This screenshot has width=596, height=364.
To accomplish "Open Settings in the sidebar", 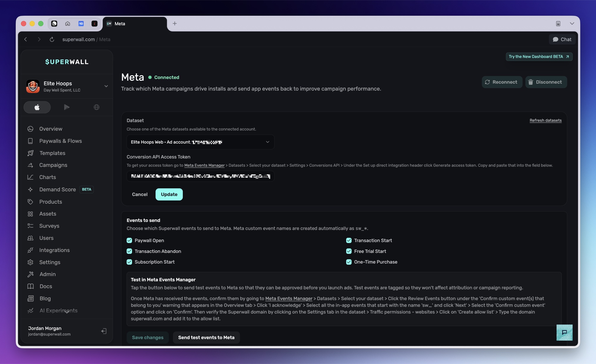I will point(50,262).
